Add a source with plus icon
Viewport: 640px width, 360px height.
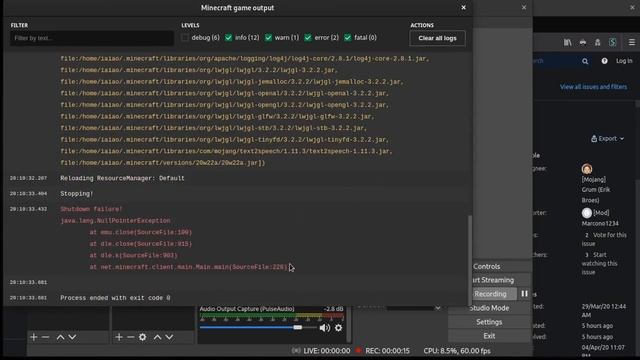[x=119, y=337]
